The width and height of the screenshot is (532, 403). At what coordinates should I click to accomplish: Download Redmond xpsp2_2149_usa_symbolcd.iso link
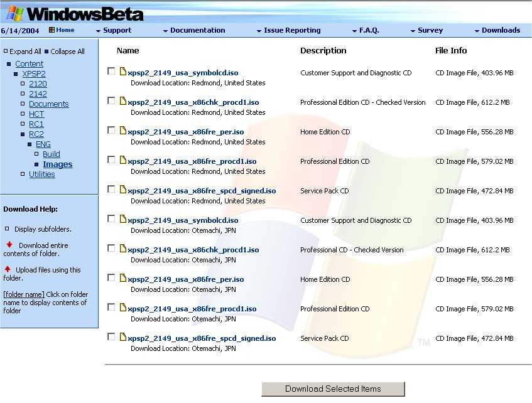[x=183, y=73]
